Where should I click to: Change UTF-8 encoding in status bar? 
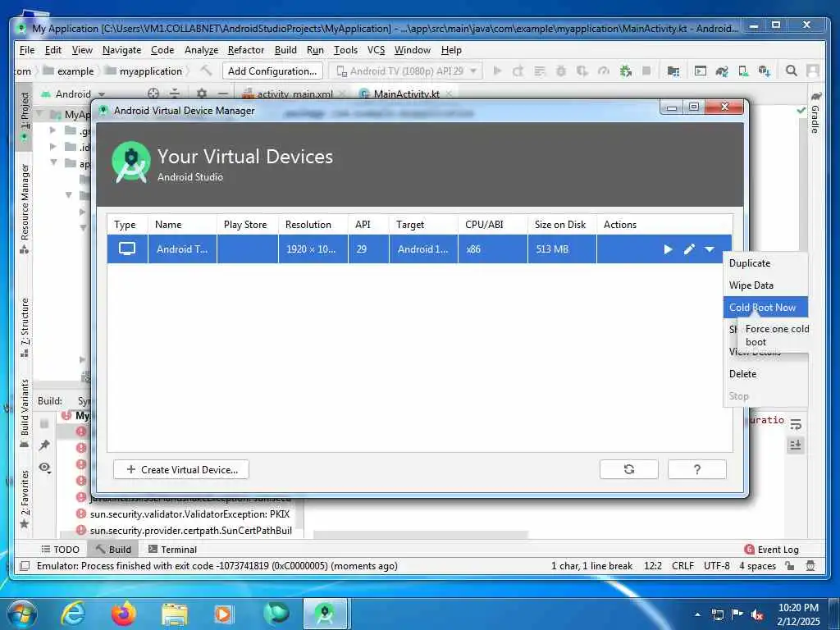717,566
